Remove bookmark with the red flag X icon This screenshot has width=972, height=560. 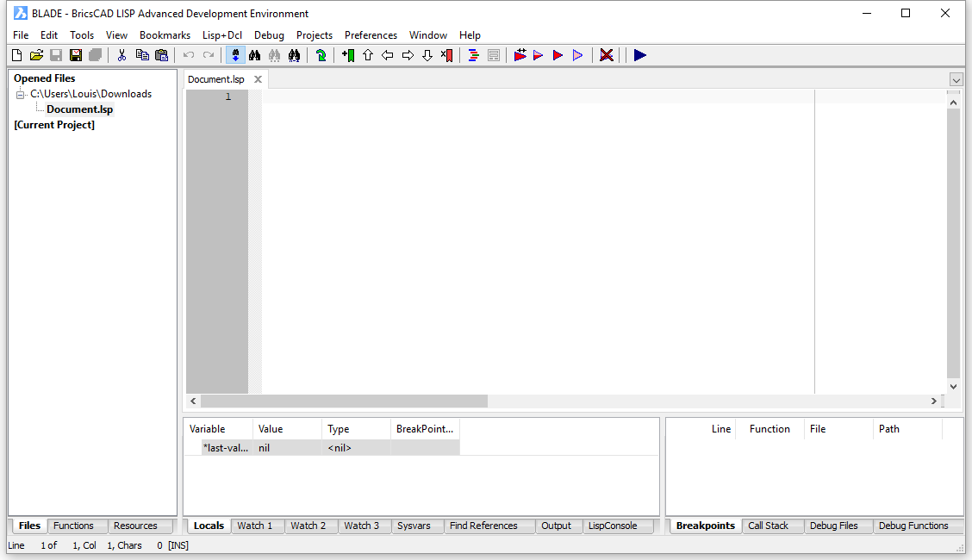pos(447,56)
